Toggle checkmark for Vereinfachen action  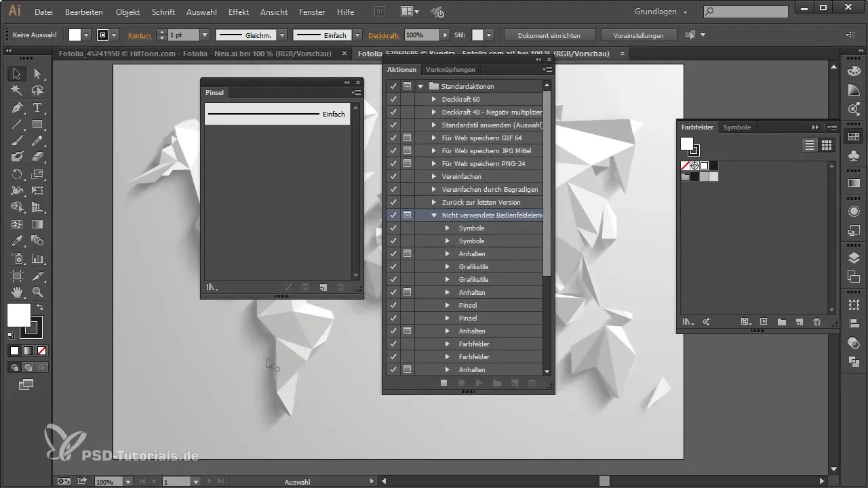pyautogui.click(x=393, y=176)
